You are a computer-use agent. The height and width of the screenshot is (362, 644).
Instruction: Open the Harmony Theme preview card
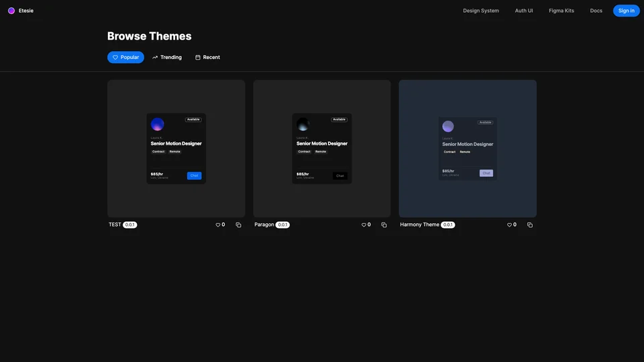point(468,149)
